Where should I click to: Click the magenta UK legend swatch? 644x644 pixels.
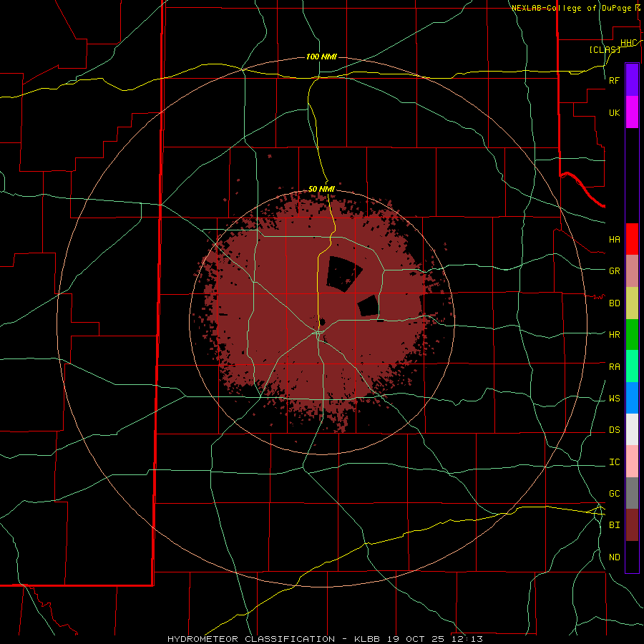click(x=632, y=112)
